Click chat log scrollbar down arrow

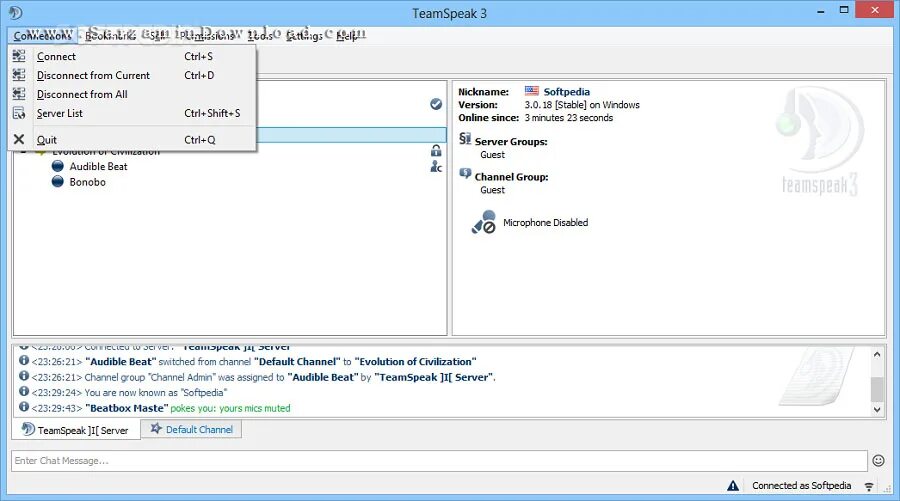pos(877,409)
